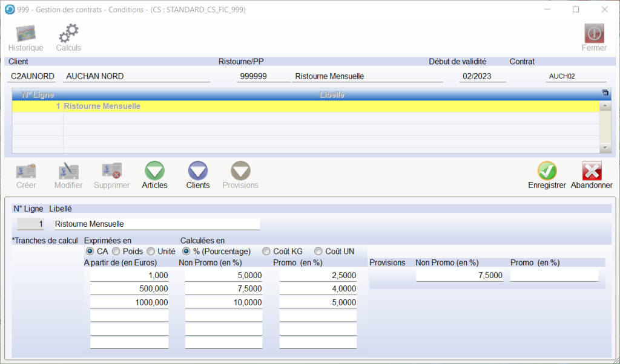The height and width of the screenshot is (364, 620).
Task: Click the Provisions triangle icon
Action: (240, 171)
